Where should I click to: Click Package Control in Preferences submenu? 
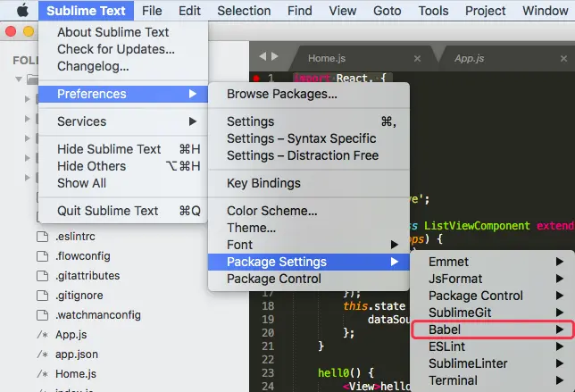point(309,279)
